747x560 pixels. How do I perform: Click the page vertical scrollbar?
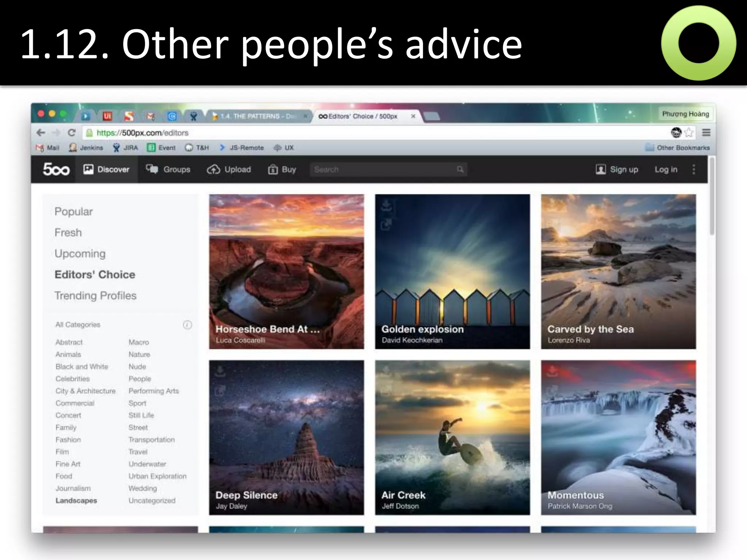[x=712, y=197]
